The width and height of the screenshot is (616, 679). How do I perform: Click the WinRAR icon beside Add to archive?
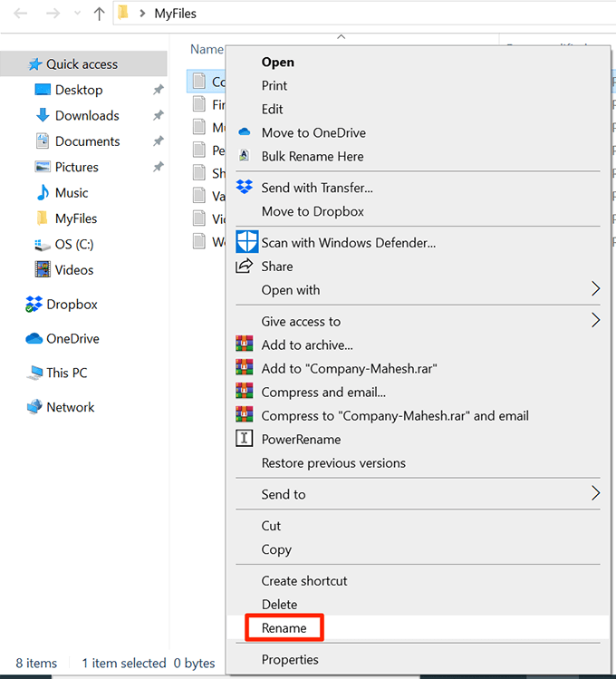[x=244, y=345]
